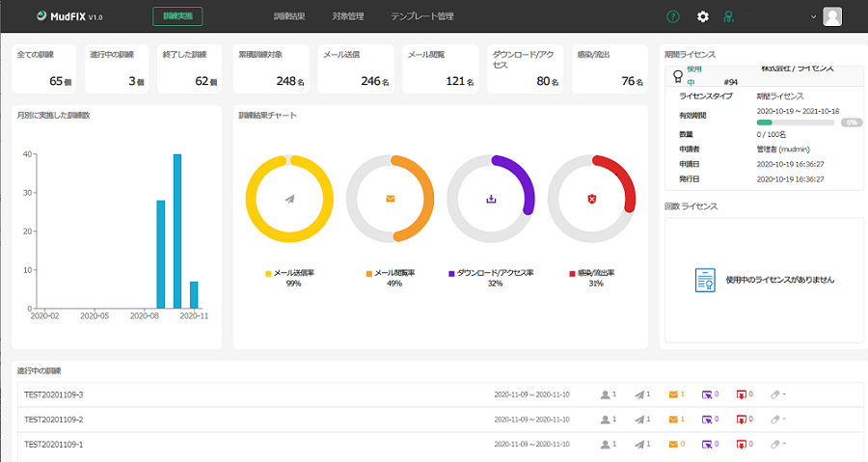Click the download icon in purple donut chart
Screen dimensions: 868x462
491,199
